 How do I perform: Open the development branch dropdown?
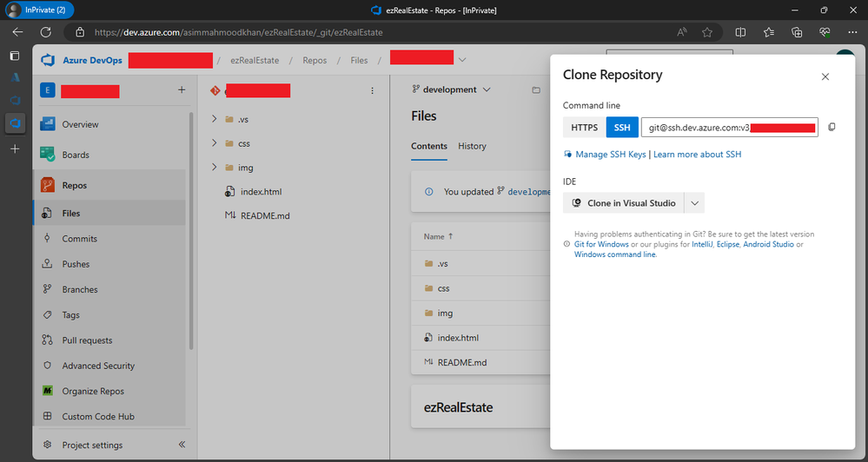click(451, 89)
